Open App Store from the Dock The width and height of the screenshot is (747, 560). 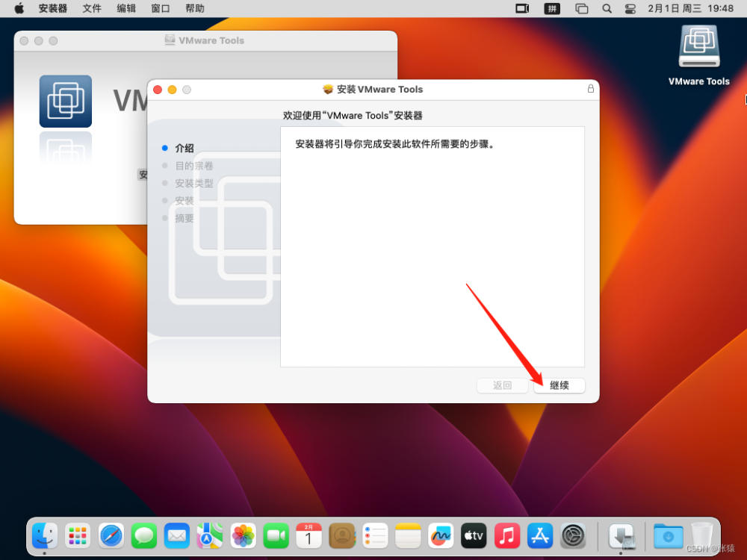coord(540,535)
